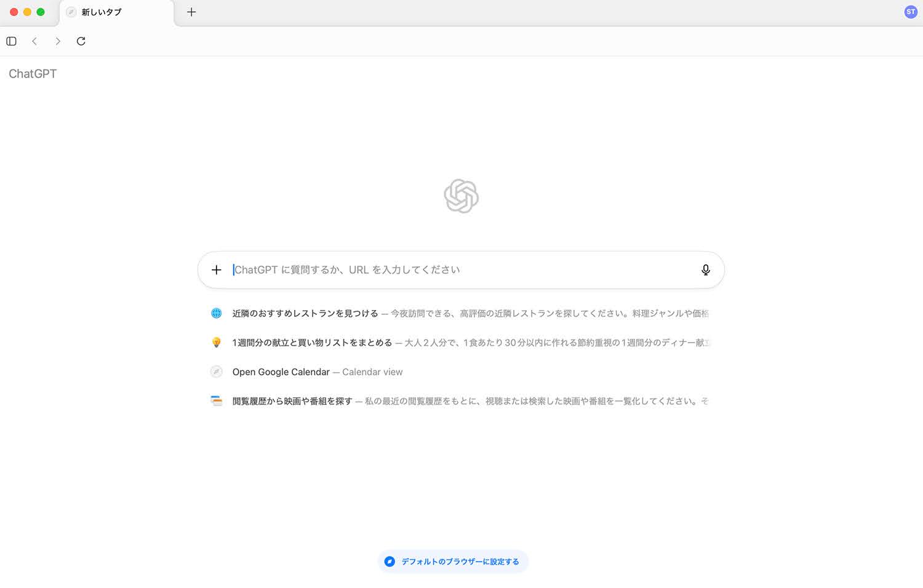923x588 pixels.
Task: Select the 新しいタブ tab
Action: (117, 12)
